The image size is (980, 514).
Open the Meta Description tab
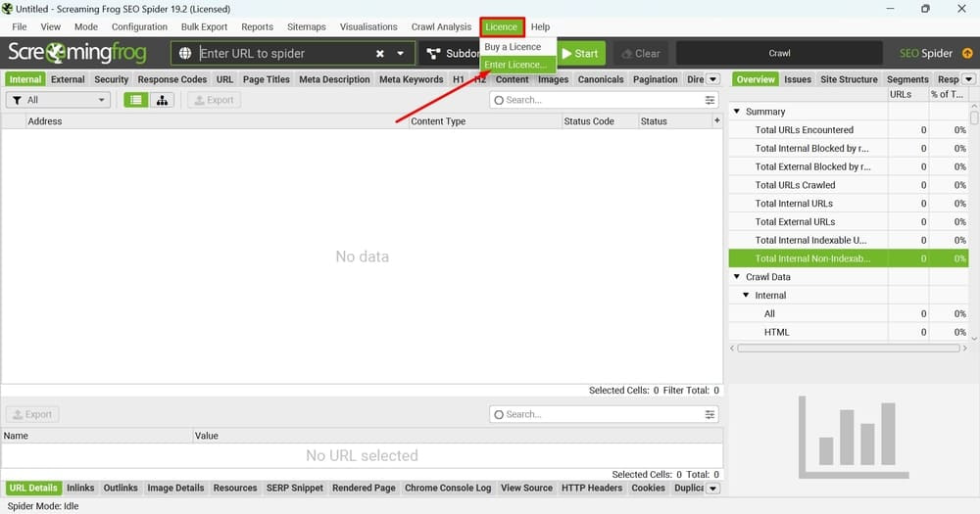click(334, 79)
